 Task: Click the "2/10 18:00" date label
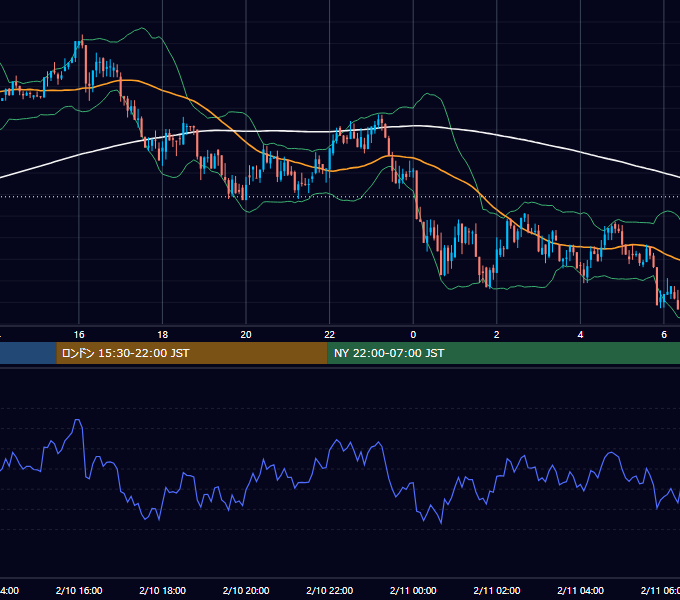[163, 590]
